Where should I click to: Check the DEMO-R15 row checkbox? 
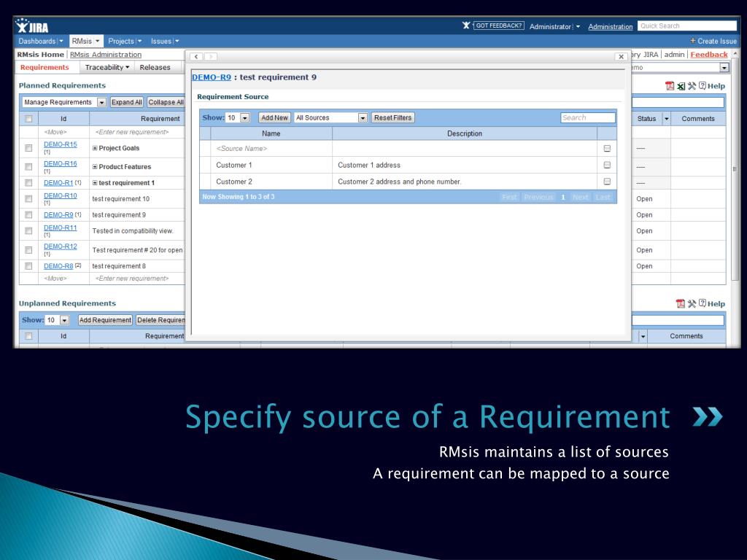tap(28, 148)
